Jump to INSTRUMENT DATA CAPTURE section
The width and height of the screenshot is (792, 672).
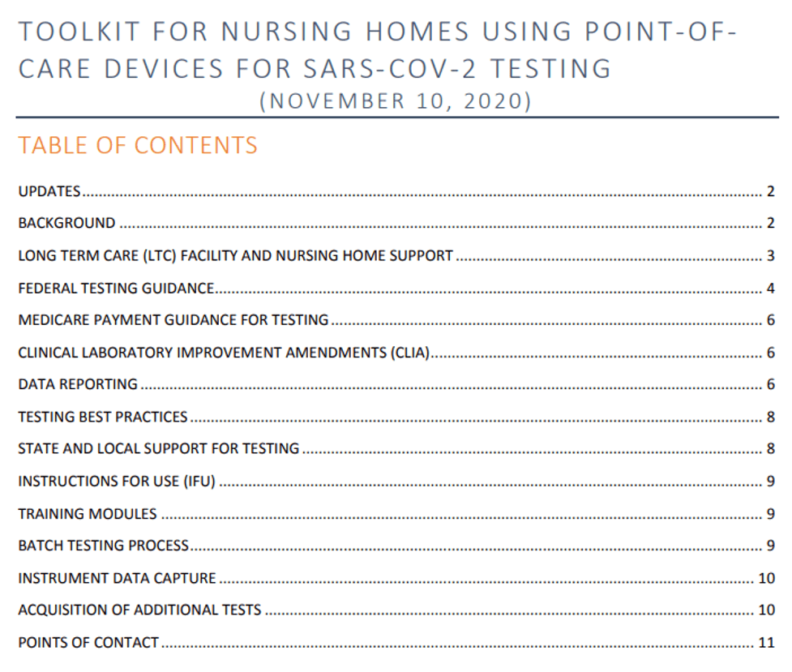point(117,578)
